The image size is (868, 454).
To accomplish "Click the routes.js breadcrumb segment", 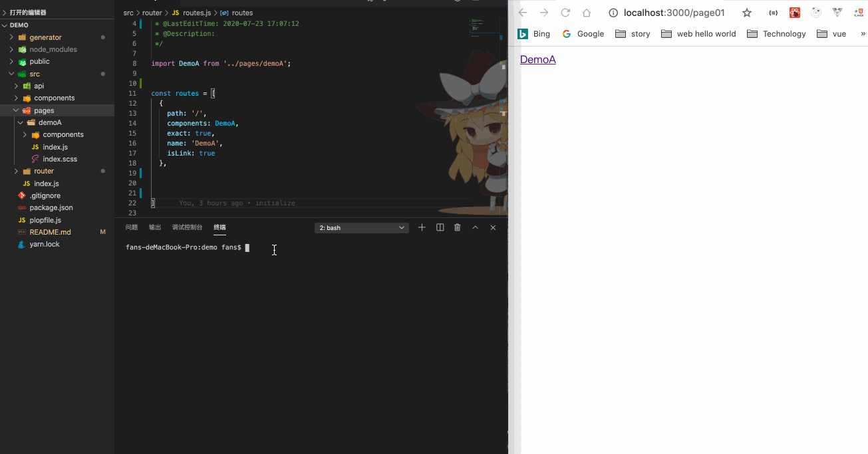I will click(192, 13).
